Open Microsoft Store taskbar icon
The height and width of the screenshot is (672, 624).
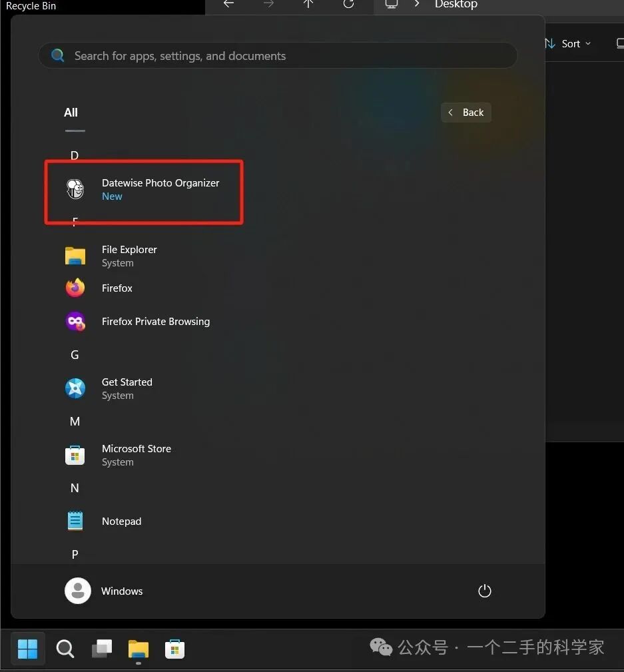[x=174, y=649]
